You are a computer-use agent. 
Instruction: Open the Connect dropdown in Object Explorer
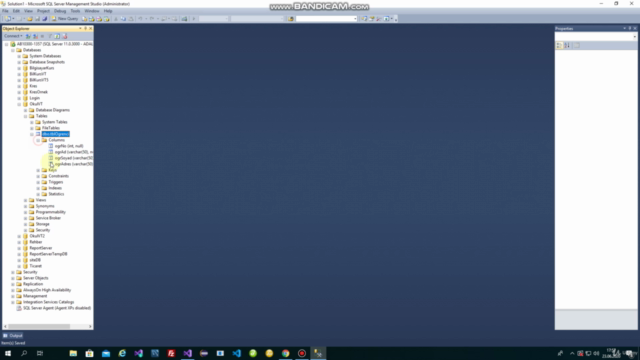[13, 36]
